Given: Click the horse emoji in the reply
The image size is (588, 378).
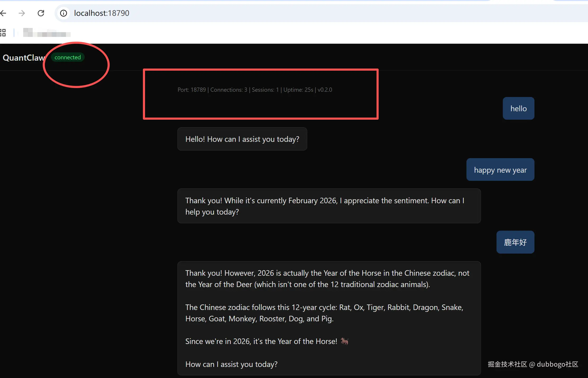Looking at the screenshot, I should [x=344, y=341].
